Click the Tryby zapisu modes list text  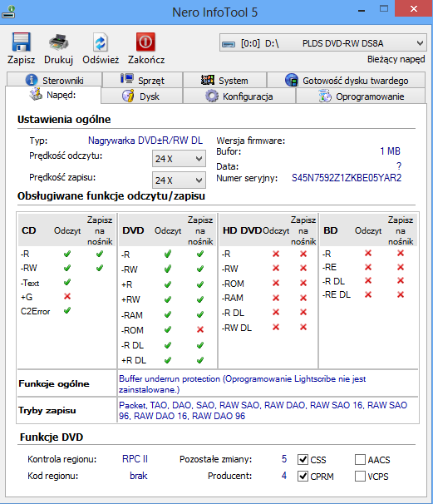coord(263,411)
